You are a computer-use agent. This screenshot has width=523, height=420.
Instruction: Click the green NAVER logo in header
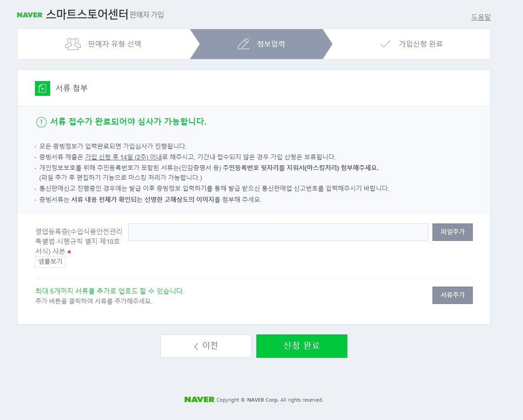(x=30, y=15)
